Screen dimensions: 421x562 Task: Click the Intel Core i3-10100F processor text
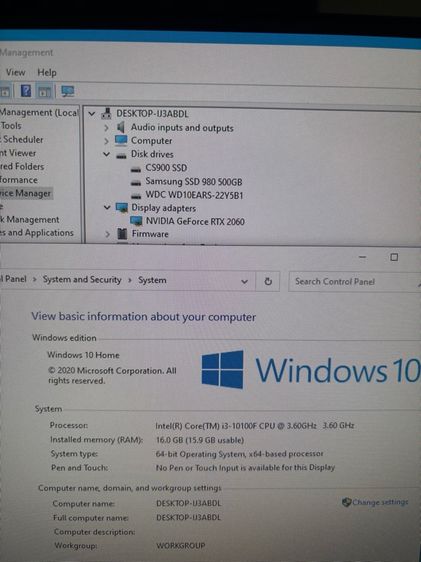coord(255,426)
